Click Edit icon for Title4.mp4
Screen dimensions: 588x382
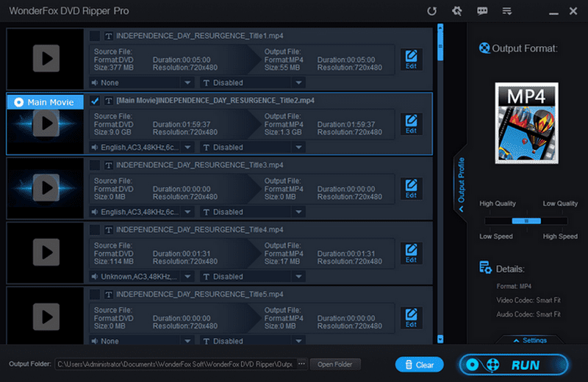click(411, 253)
